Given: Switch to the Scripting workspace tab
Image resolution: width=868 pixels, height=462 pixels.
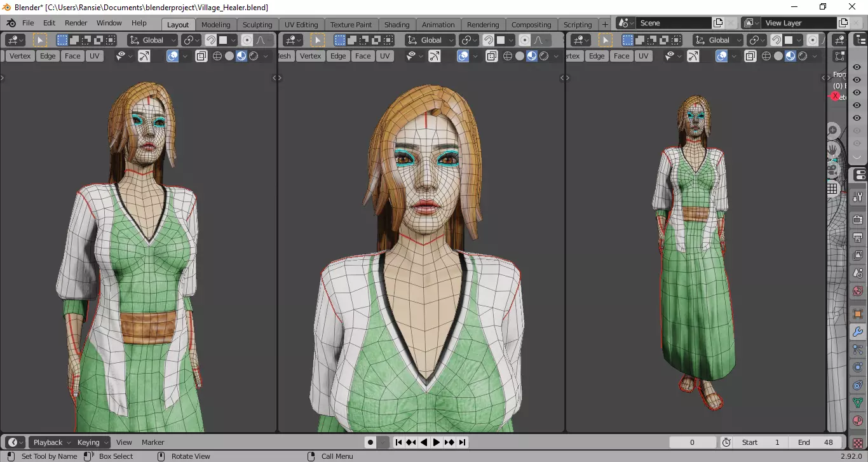Looking at the screenshot, I should pos(578,25).
